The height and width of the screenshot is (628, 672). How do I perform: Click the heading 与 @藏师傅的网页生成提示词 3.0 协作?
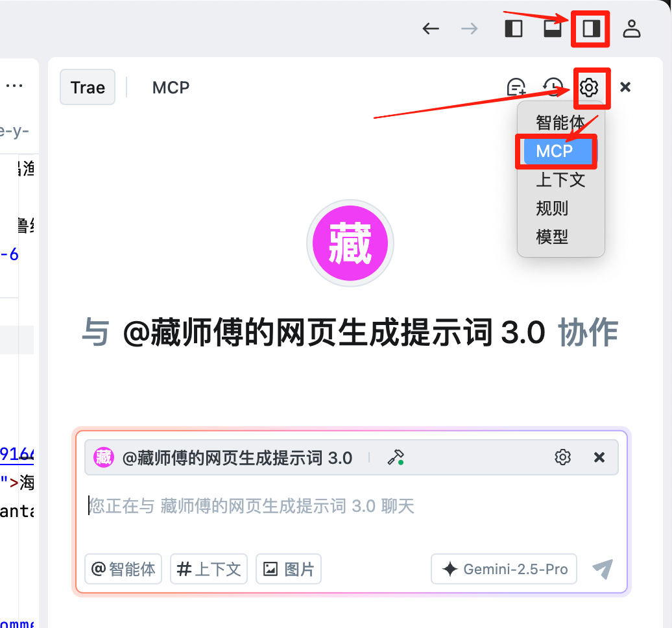350,332
